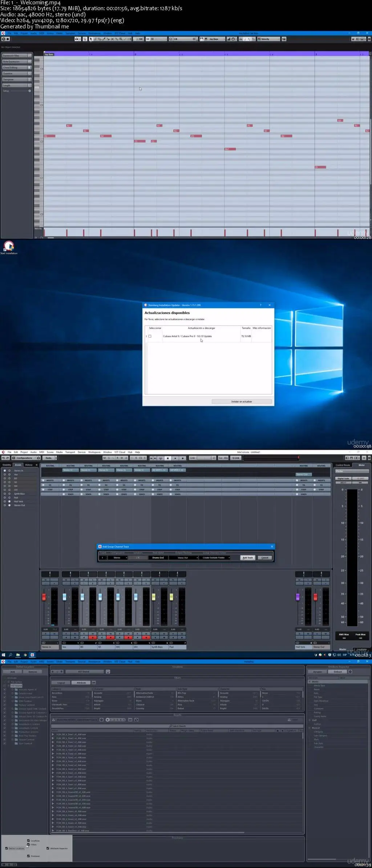Click the Search Results magnifier field in MediaBay
The image size is (372, 868).
click(177, 726)
